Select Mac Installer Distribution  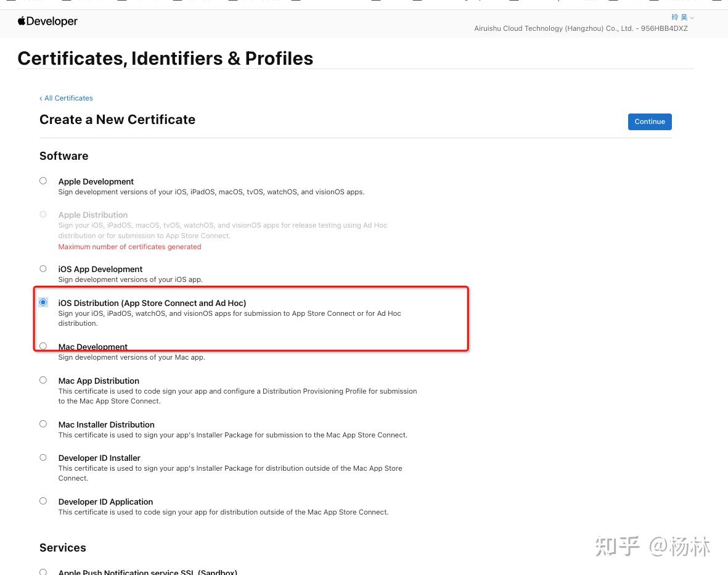coord(43,423)
